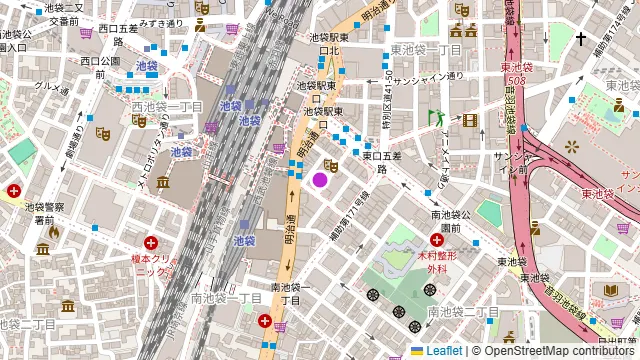Click the 木村整形外科 label
The width and height of the screenshot is (640, 360).
(x=437, y=262)
